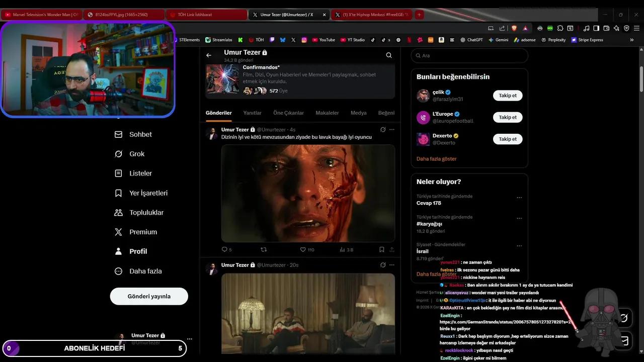This screenshot has width=644, height=362.
Task: Switch to the Yanıtlar tab
Action: coord(253,113)
